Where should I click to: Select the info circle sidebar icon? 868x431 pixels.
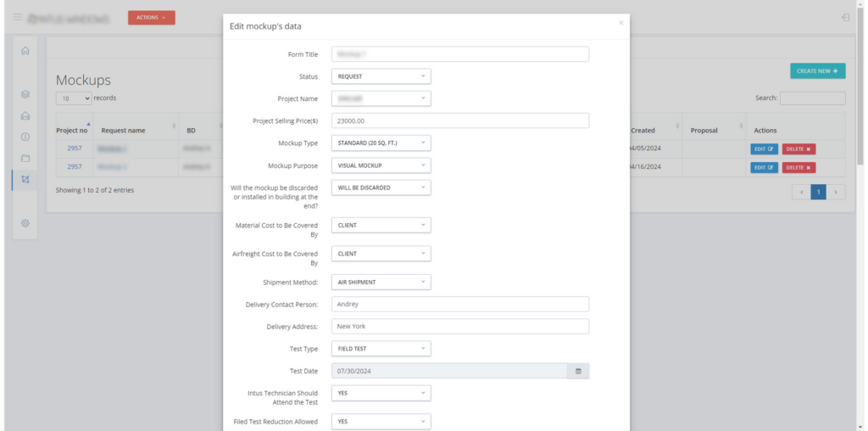tap(25, 137)
